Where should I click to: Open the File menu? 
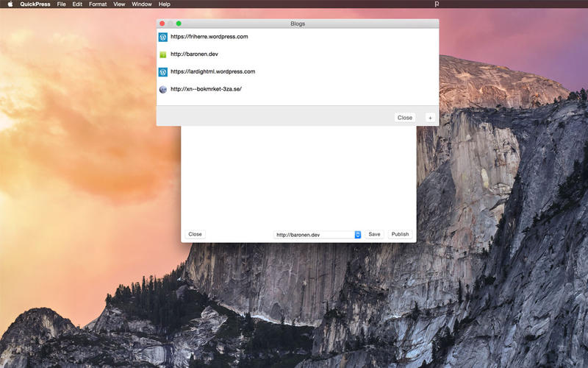(61, 4)
